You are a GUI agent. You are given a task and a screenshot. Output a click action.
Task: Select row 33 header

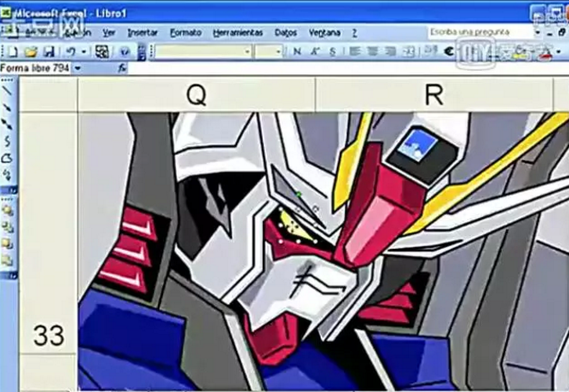point(48,232)
